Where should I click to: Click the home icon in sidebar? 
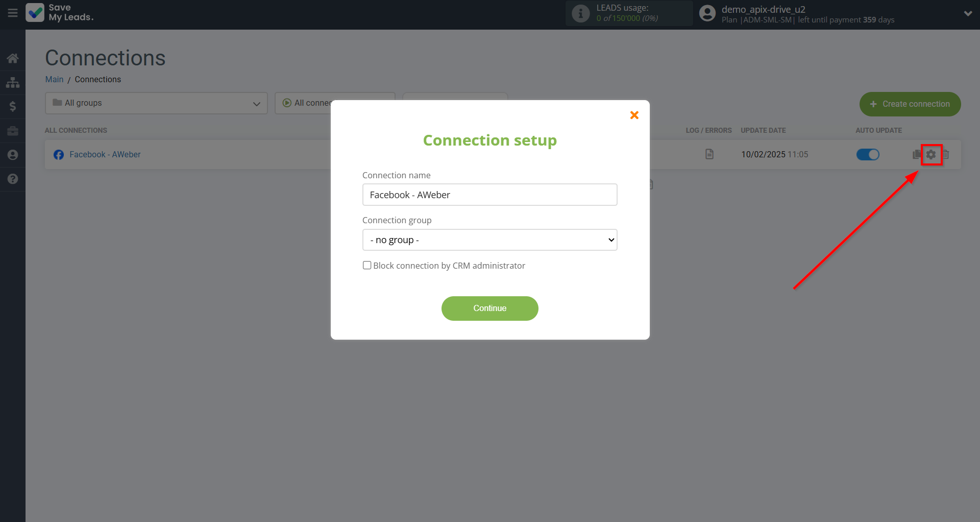point(13,58)
